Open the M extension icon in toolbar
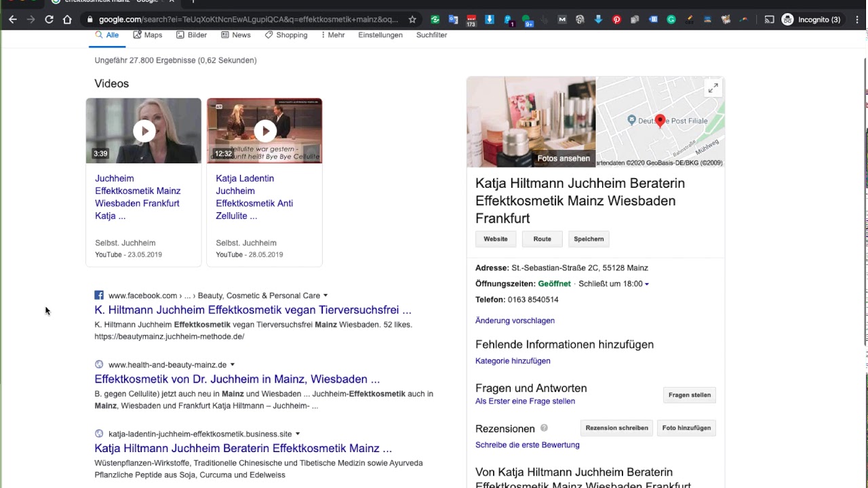This screenshot has height=488, width=868. 561,20
